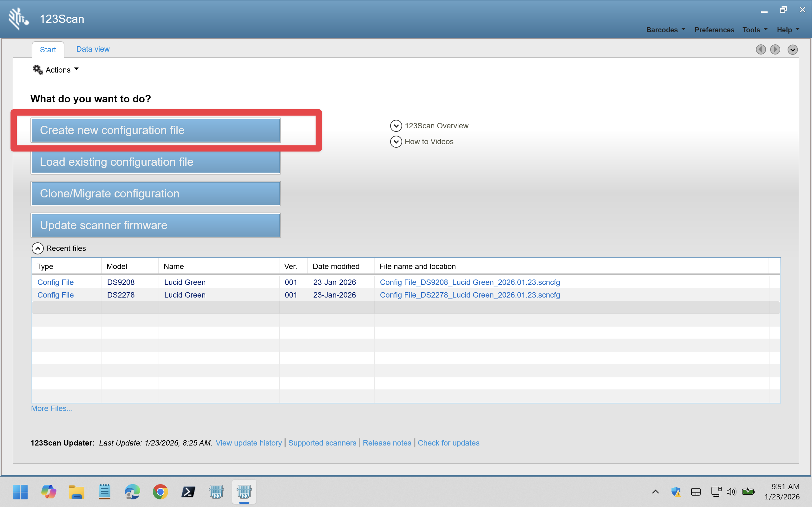This screenshot has height=507, width=812.
Task: Click the volume icon in system tray
Action: pyautogui.click(x=730, y=492)
